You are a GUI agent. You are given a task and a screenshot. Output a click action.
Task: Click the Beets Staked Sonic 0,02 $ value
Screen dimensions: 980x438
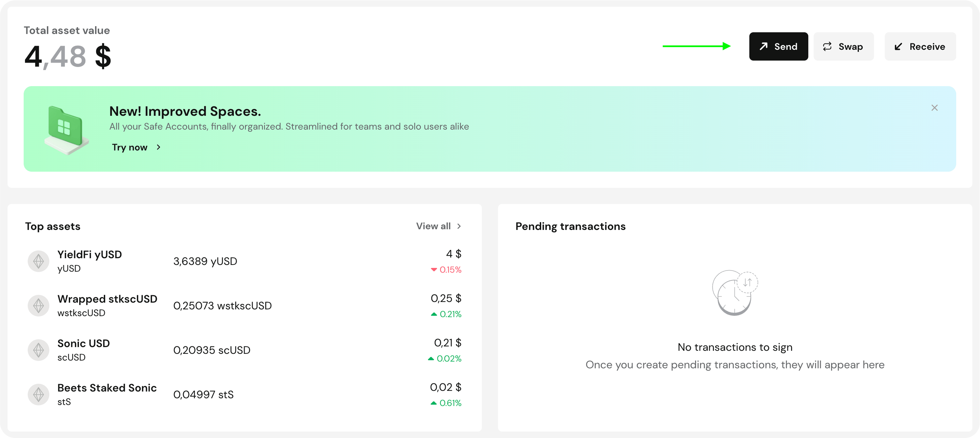pyautogui.click(x=445, y=387)
